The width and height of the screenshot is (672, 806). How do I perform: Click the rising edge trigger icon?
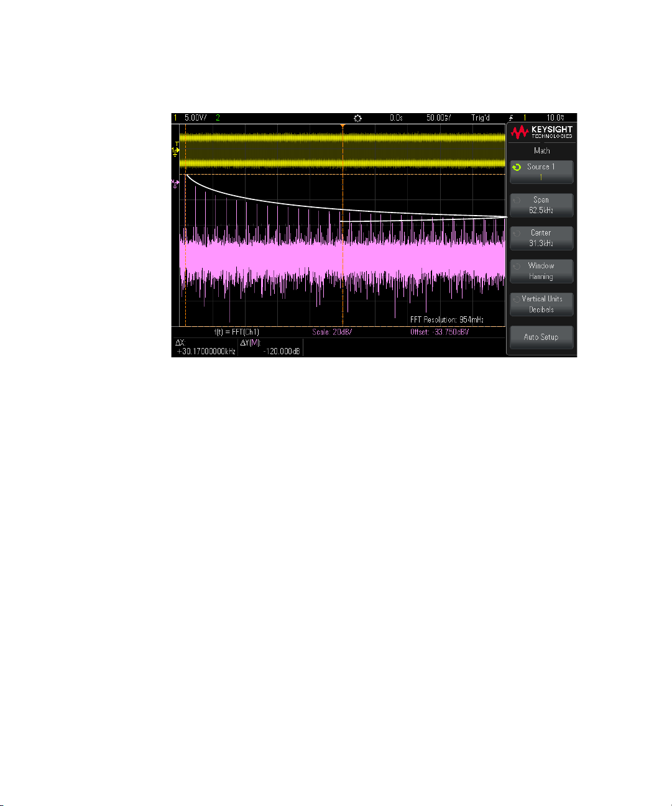511,117
